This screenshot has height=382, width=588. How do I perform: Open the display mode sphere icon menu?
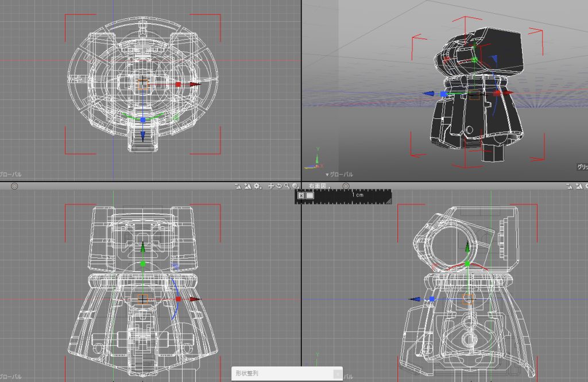296,186
